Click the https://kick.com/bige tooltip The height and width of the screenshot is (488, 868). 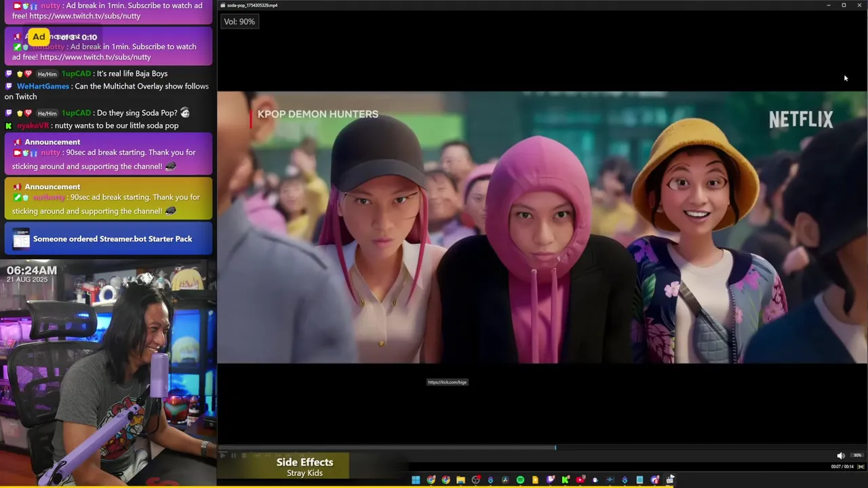pos(448,382)
